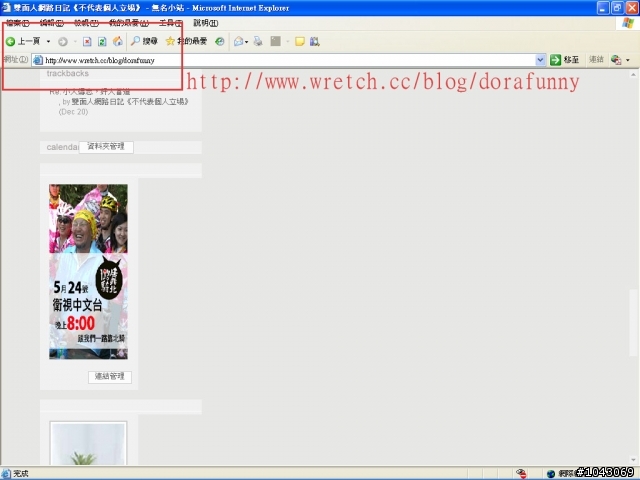Open the forward history dropdown arrow
Viewport: 640px width, 480px height.
tap(75, 41)
